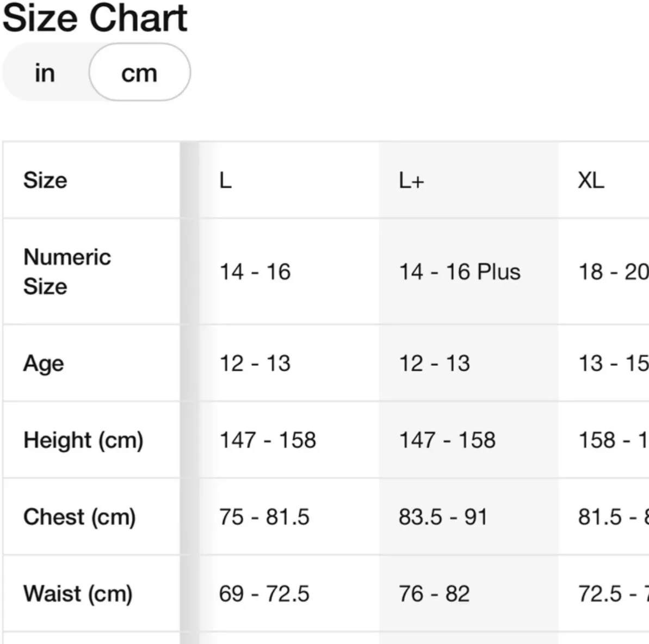
Task: Click the 13 - 15 age cell under XL
Action: 614,364
